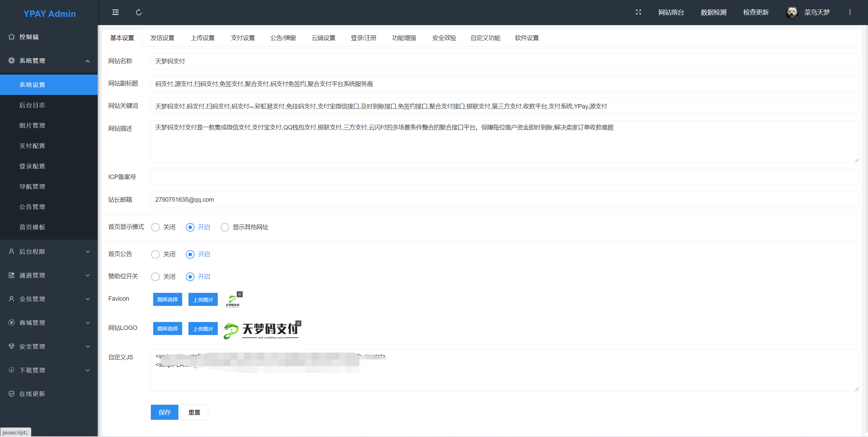Collapse the 系统管理 menu chevron
Image resolution: width=868 pixels, height=437 pixels.
point(88,61)
